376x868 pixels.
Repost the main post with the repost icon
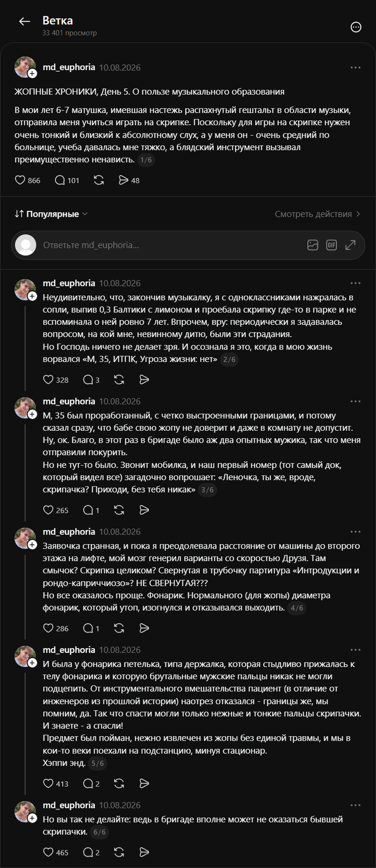coord(99,180)
